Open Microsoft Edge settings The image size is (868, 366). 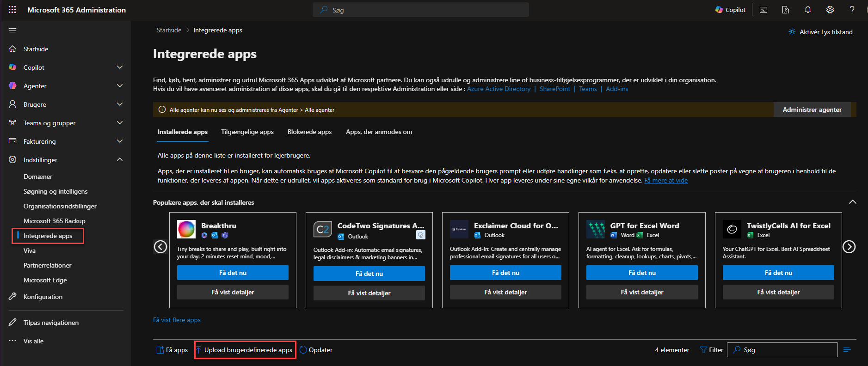point(45,280)
